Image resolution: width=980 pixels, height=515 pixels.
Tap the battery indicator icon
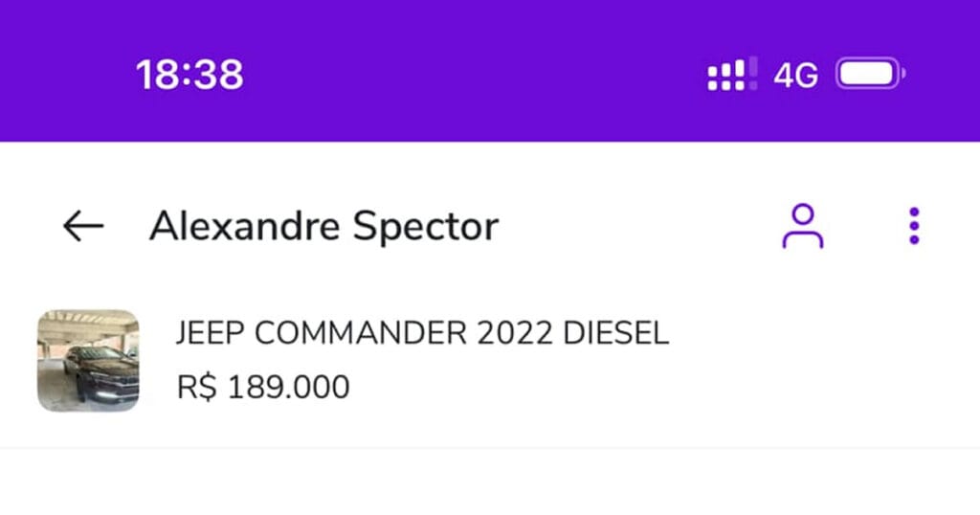click(x=870, y=75)
